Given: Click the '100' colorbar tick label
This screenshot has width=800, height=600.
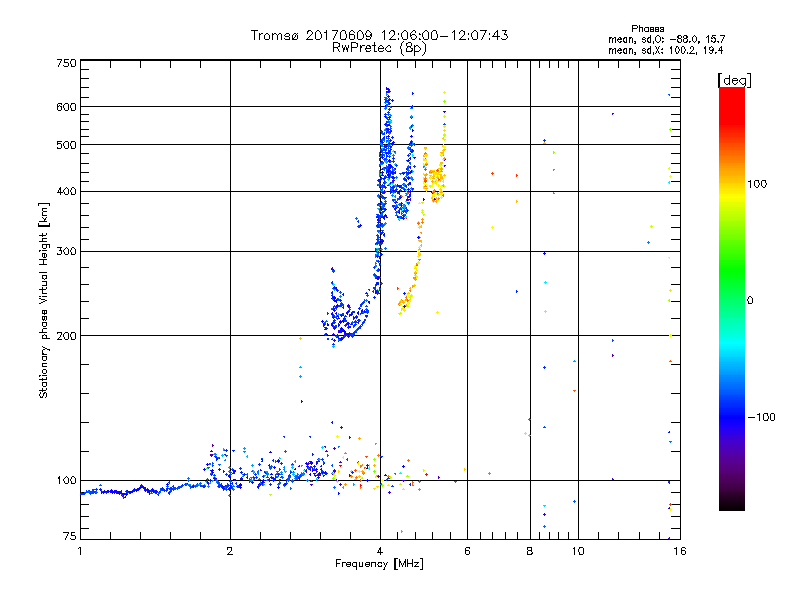Looking at the screenshot, I should coord(757,184).
